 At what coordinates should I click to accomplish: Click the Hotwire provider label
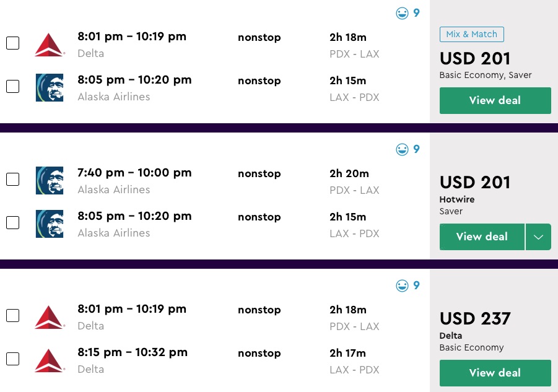[x=457, y=199]
